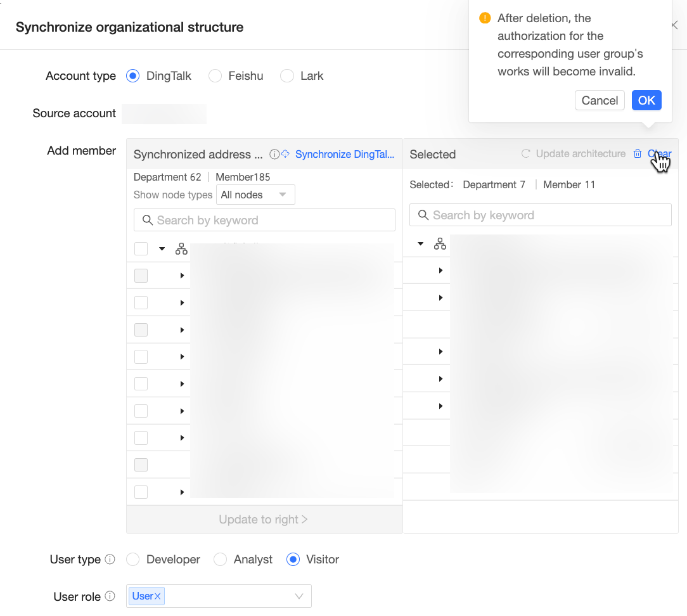
Task: Click the organization root icon in Selected tree
Action: [x=440, y=243]
